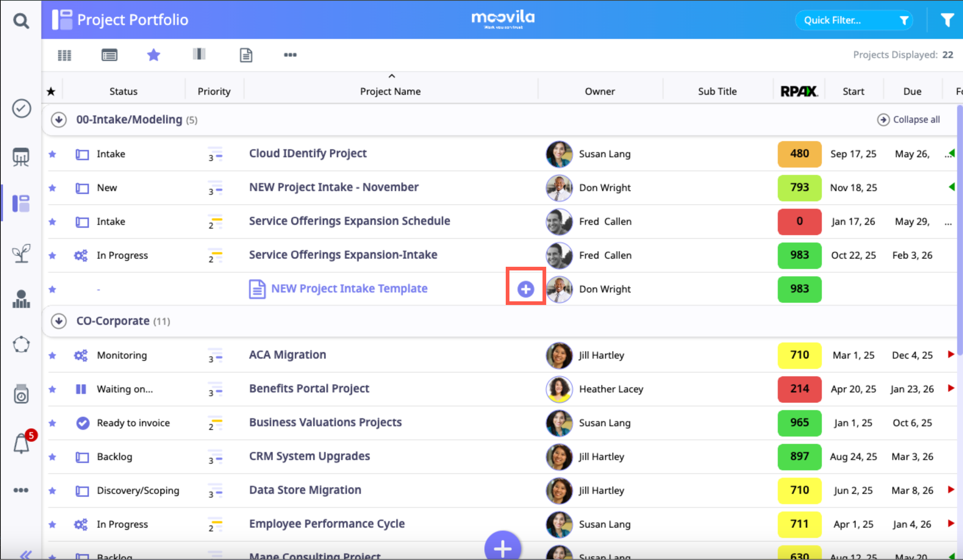The image size is (963, 560).
Task: Click the Priority column header
Action: [x=214, y=91]
